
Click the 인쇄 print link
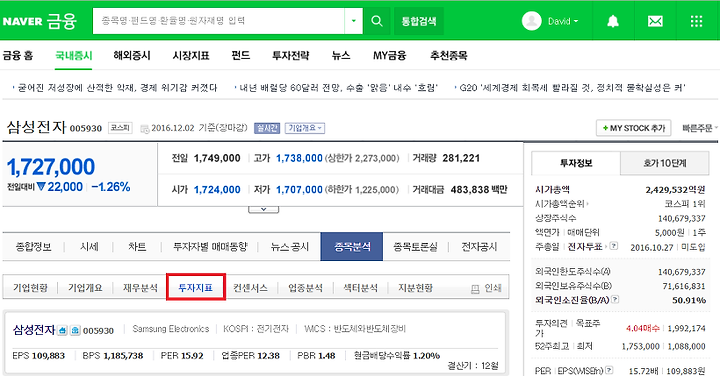[x=493, y=288]
